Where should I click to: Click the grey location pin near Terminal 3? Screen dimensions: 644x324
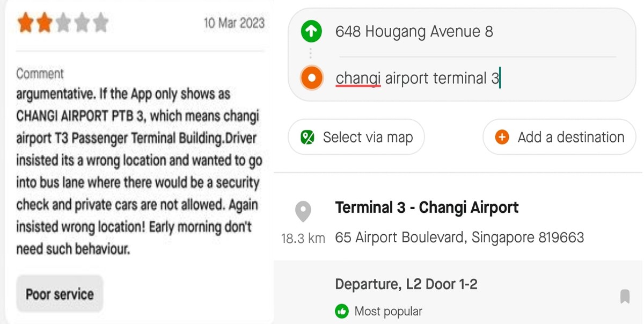(x=303, y=212)
